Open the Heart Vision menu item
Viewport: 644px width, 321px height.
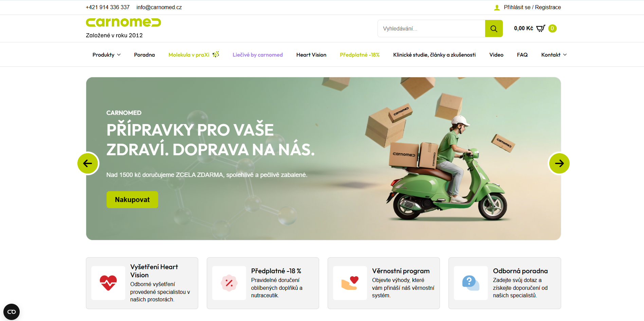coord(311,55)
